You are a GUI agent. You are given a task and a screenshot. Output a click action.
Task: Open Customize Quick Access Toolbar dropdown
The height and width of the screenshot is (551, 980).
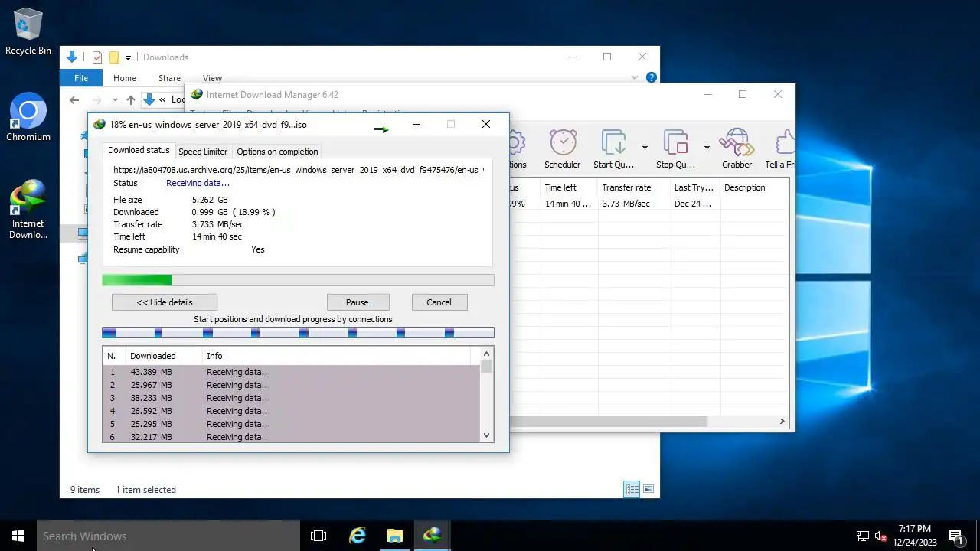coord(128,57)
